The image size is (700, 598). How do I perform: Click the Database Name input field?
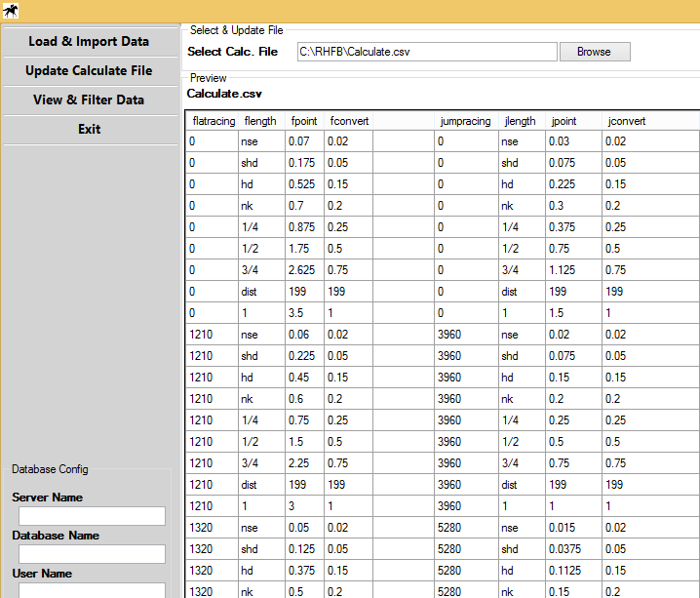click(x=92, y=554)
